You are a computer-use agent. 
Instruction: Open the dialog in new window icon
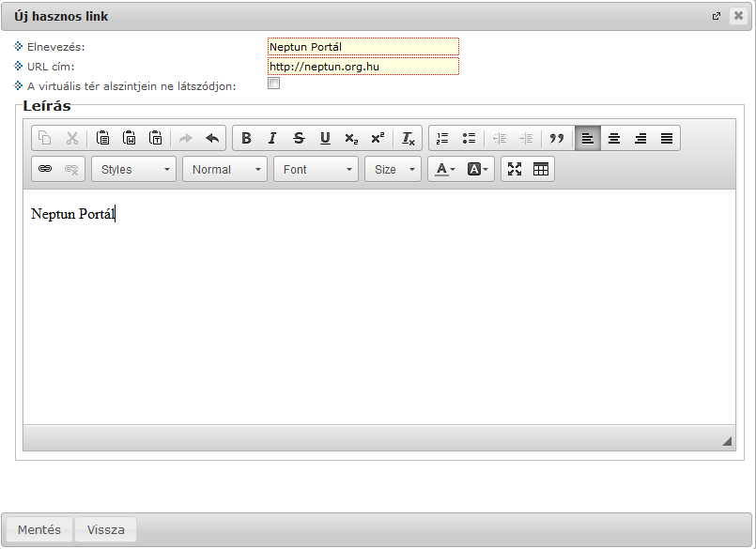point(717,16)
